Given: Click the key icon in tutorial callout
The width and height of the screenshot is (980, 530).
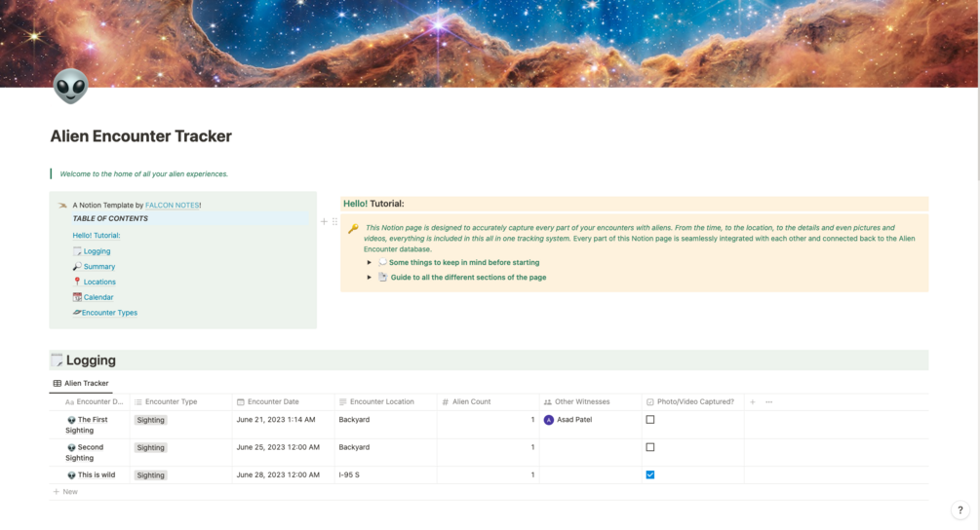Looking at the screenshot, I should (x=353, y=229).
